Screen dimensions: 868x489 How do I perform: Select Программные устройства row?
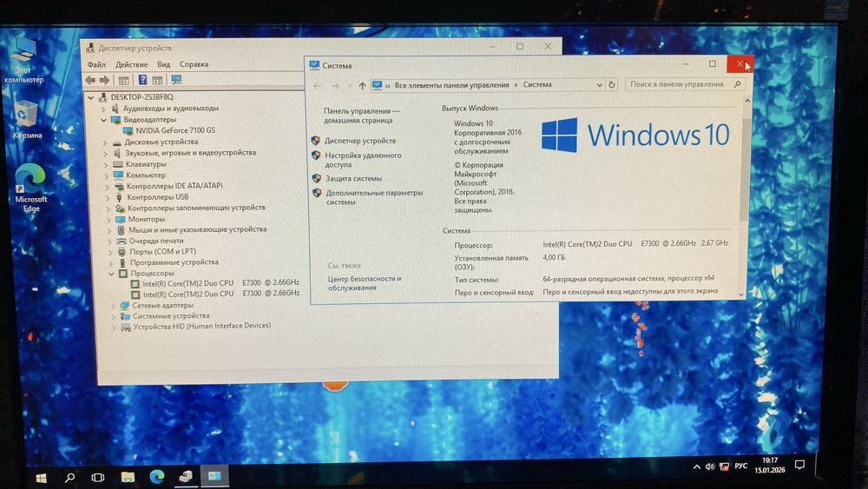pyautogui.click(x=174, y=262)
